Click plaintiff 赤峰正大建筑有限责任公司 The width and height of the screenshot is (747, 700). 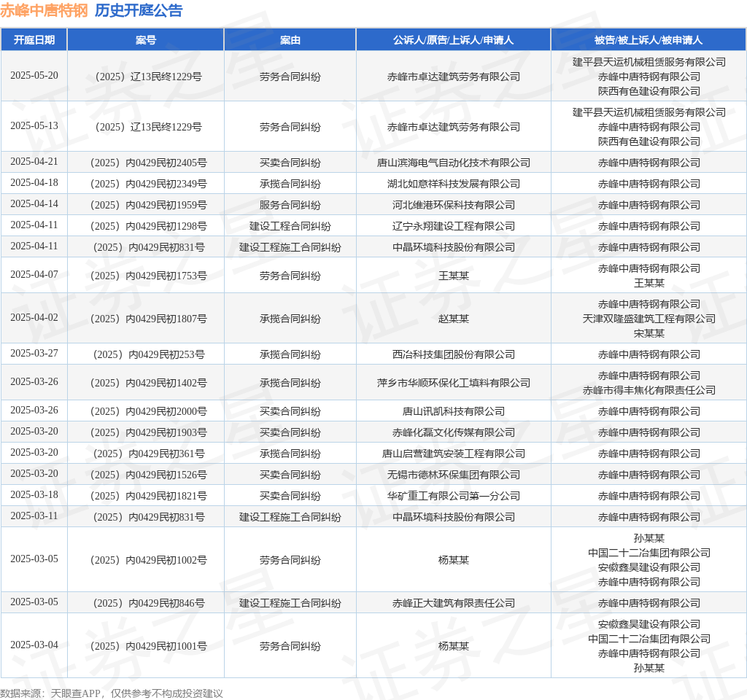(454, 603)
